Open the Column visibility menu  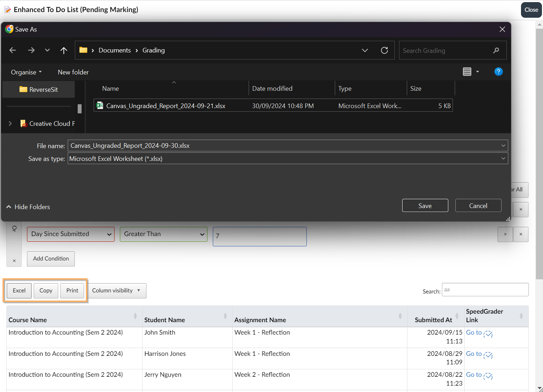point(116,291)
